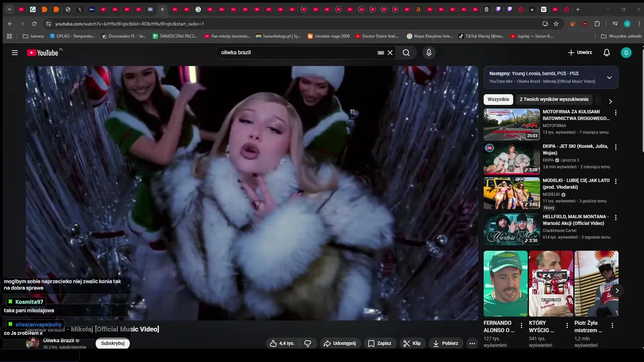Go back in the browser
This screenshot has width=644, height=362.
pyautogui.click(x=10, y=24)
